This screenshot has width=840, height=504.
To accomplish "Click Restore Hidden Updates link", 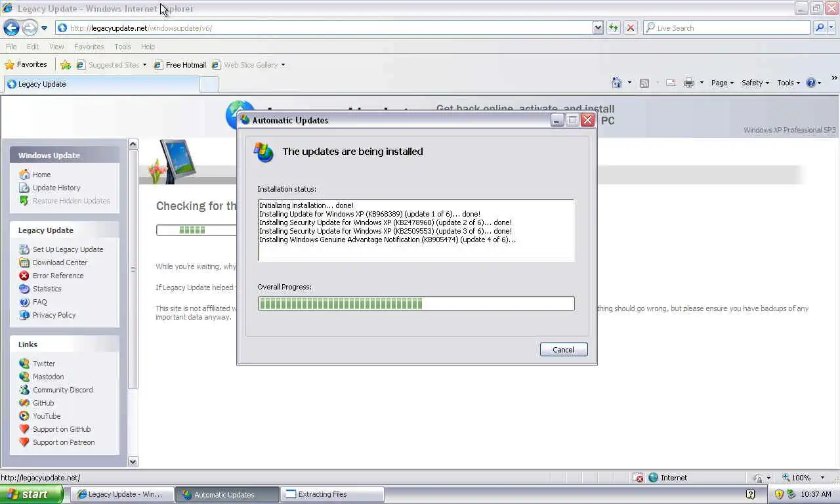I will point(71,201).
